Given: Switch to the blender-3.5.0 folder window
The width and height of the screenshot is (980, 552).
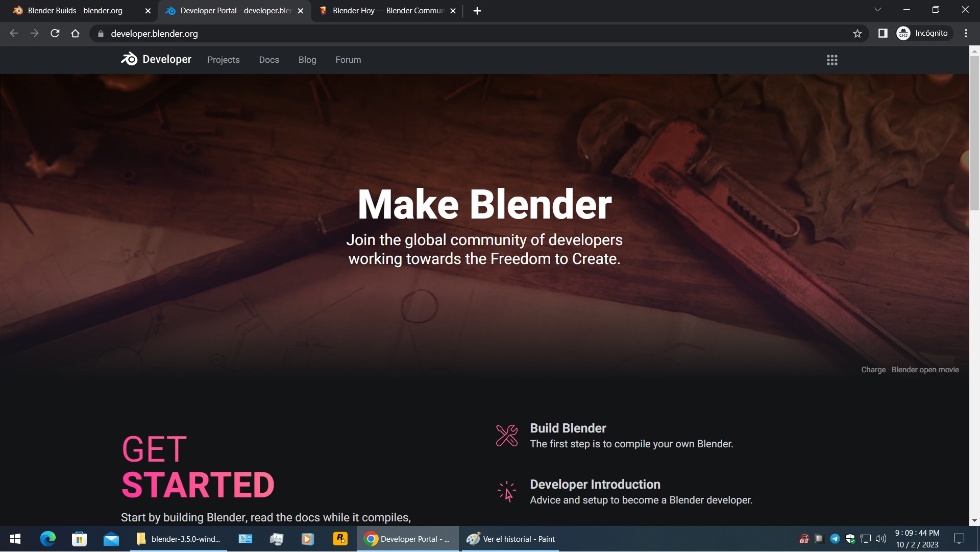Looking at the screenshot, I should 179,539.
